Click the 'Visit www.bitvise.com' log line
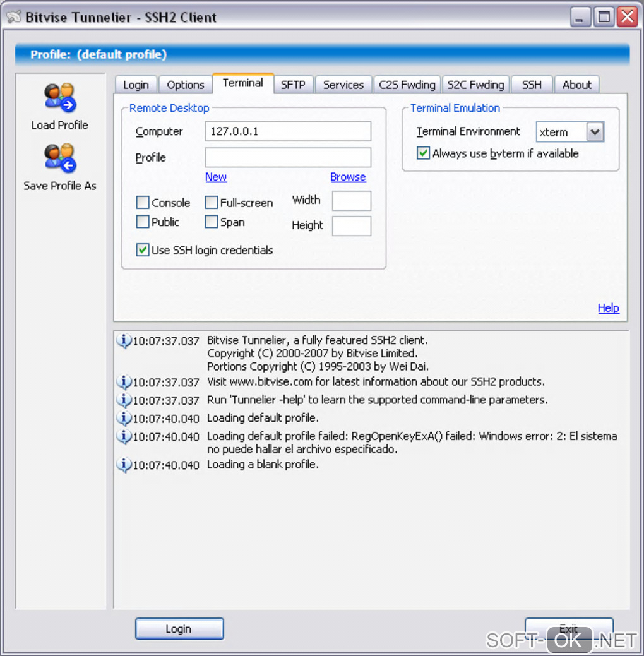 click(x=376, y=381)
